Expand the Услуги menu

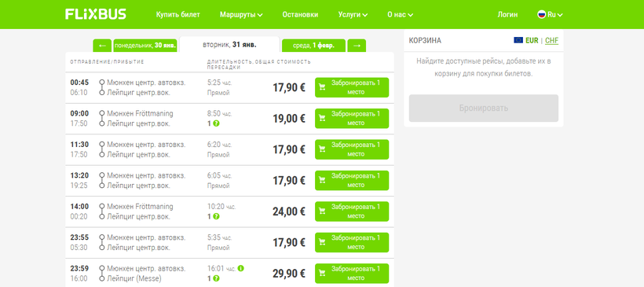353,14
